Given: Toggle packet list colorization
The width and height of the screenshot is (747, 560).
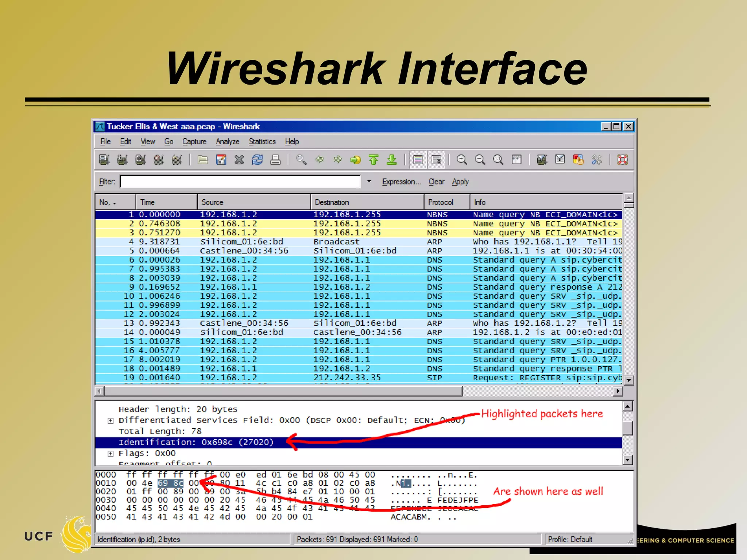Looking at the screenshot, I should pos(418,160).
